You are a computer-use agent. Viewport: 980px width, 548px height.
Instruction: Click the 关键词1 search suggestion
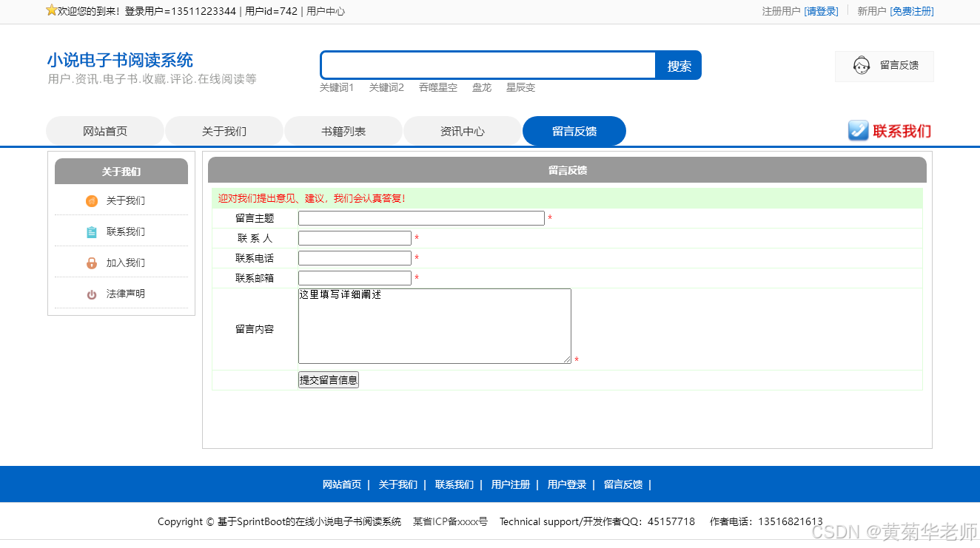coord(337,87)
